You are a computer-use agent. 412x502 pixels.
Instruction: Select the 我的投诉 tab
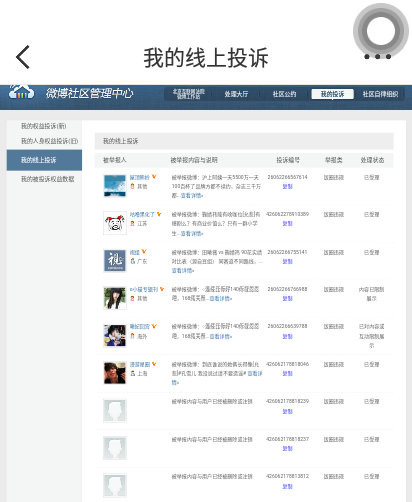click(332, 94)
